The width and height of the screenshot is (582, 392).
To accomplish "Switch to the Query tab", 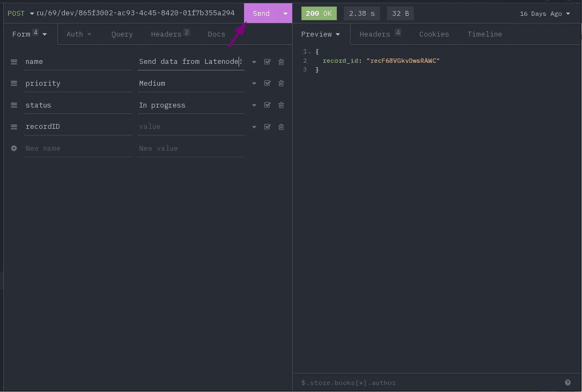I will (x=122, y=34).
